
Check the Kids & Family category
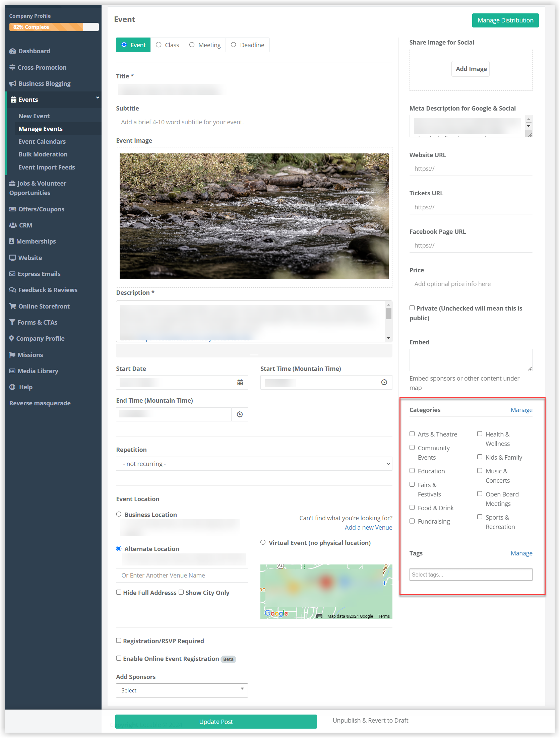pos(480,457)
